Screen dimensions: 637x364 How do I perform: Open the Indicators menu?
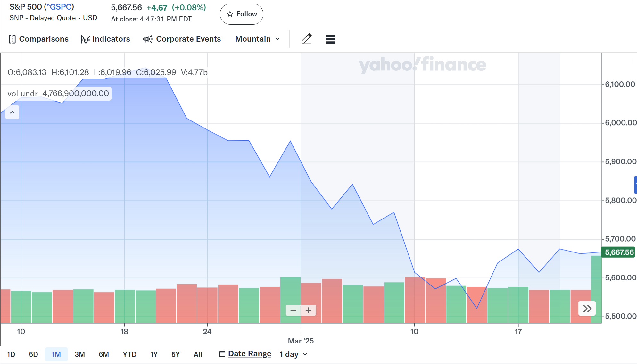click(105, 39)
